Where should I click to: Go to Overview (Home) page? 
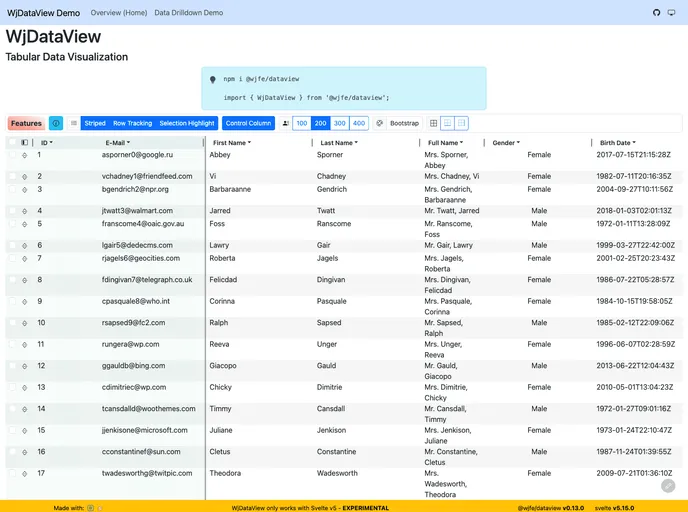click(x=119, y=13)
